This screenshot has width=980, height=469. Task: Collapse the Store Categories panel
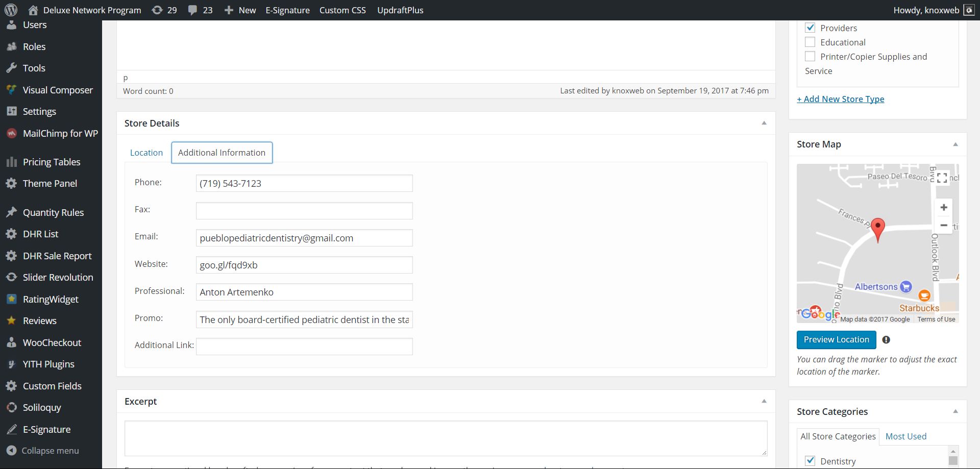(955, 411)
